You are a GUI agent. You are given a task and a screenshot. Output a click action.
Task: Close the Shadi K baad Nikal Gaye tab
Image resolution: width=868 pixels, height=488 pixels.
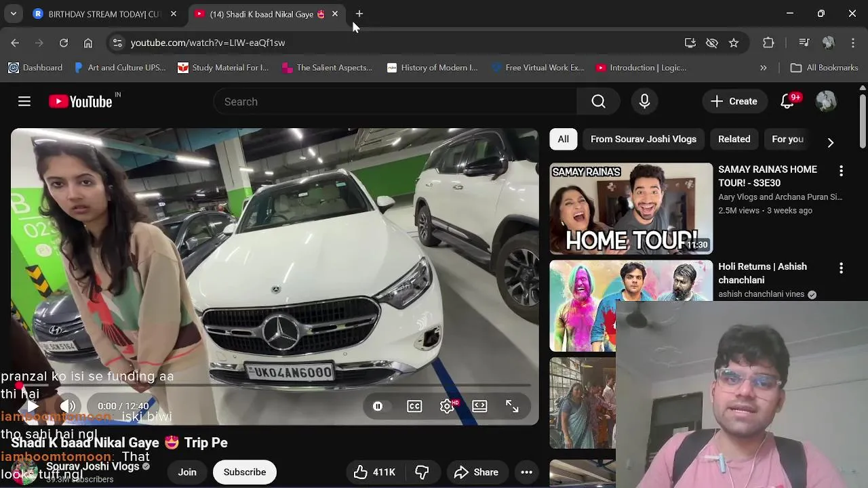click(335, 14)
